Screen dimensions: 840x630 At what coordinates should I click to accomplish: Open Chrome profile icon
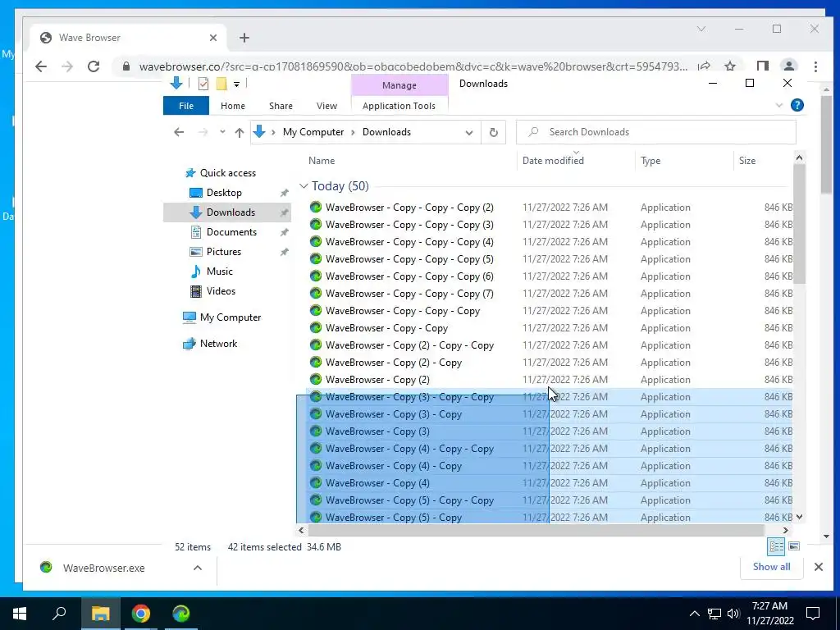788,66
